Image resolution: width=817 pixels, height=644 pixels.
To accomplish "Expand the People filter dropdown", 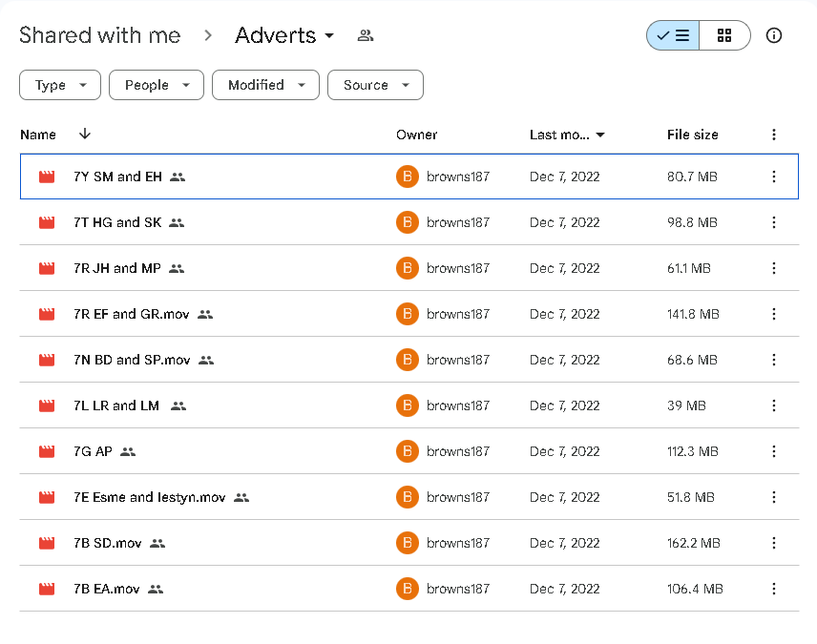I will point(157,85).
